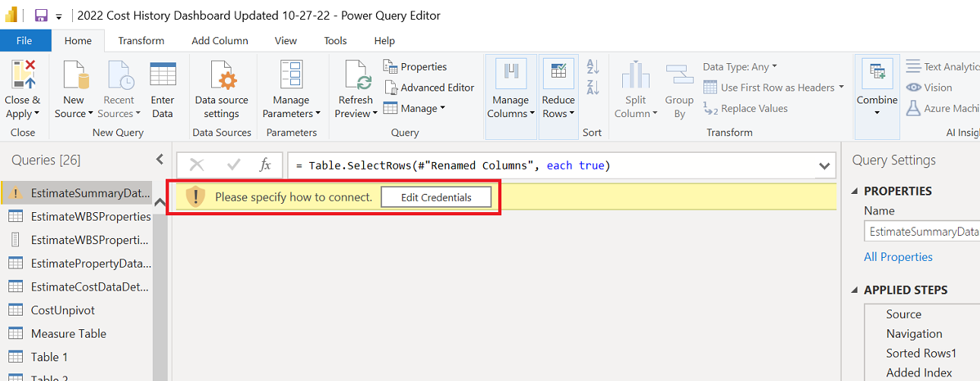The height and width of the screenshot is (381, 980).
Task: Switch to the Tools tab
Action: pyautogui.click(x=335, y=41)
